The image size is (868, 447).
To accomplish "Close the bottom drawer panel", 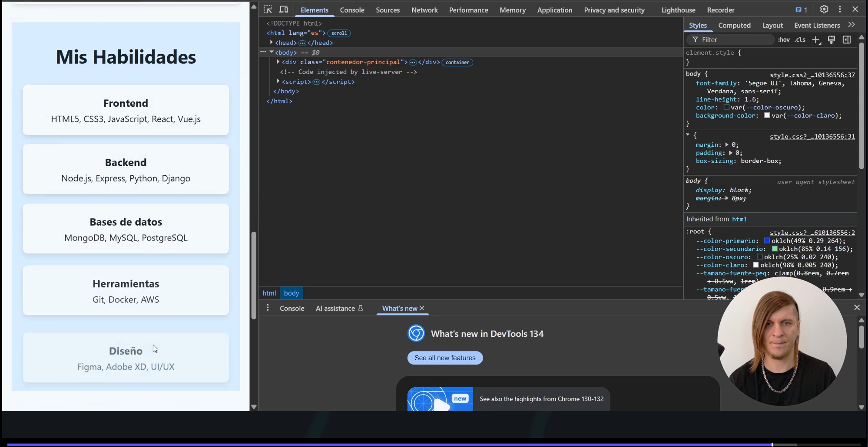I will coord(857,307).
